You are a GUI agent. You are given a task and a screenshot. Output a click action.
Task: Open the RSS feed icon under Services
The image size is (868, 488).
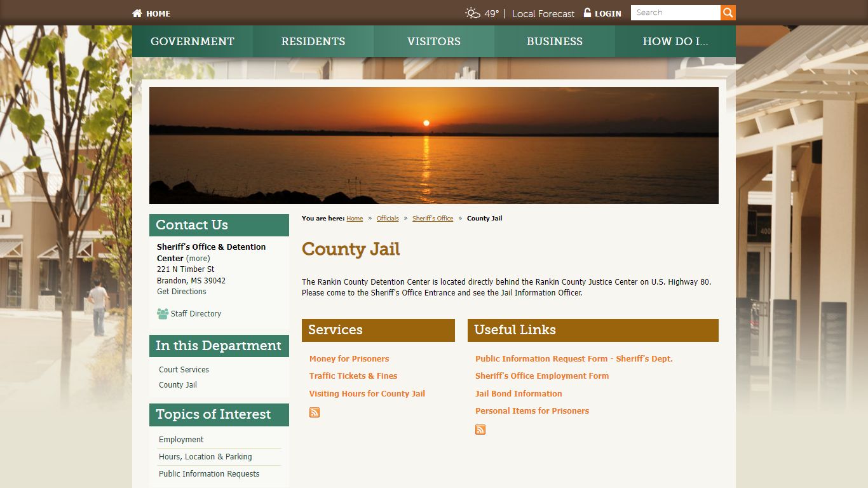tap(315, 412)
